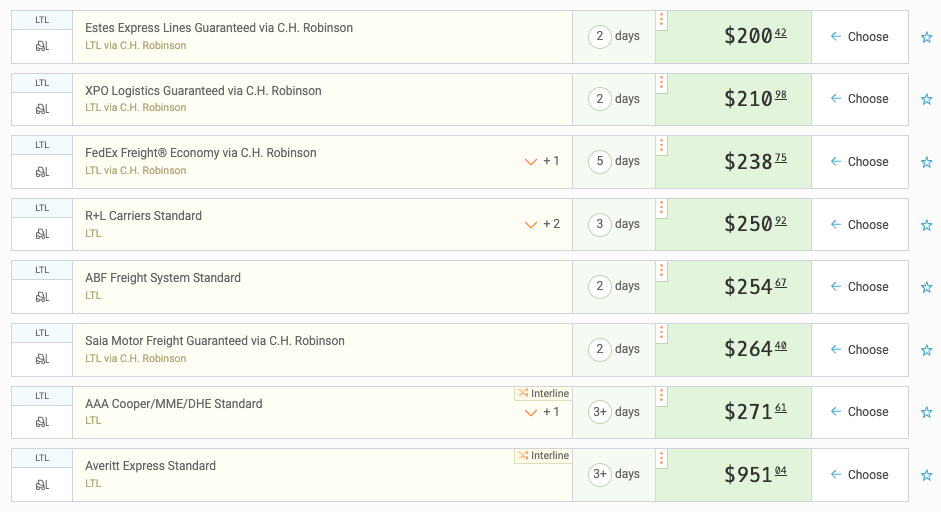The width and height of the screenshot is (941, 512).
Task: Click the $951.04 price
Action: pyautogui.click(x=755, y=474)
